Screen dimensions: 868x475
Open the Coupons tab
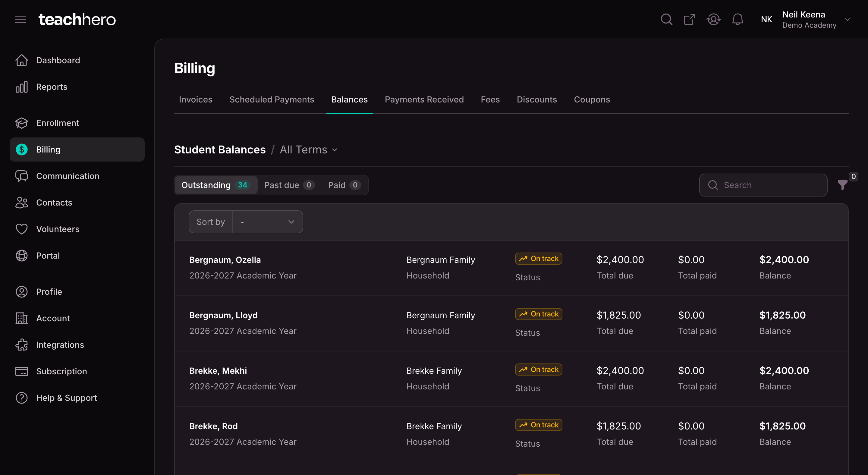pos(592,100)
